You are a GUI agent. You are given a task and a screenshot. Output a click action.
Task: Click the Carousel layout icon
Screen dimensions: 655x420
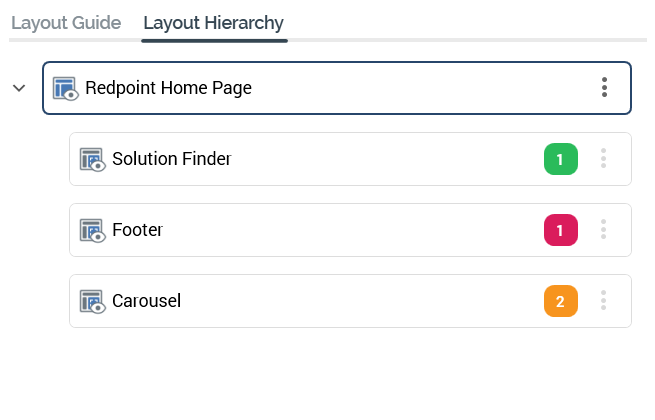(92, 301)
